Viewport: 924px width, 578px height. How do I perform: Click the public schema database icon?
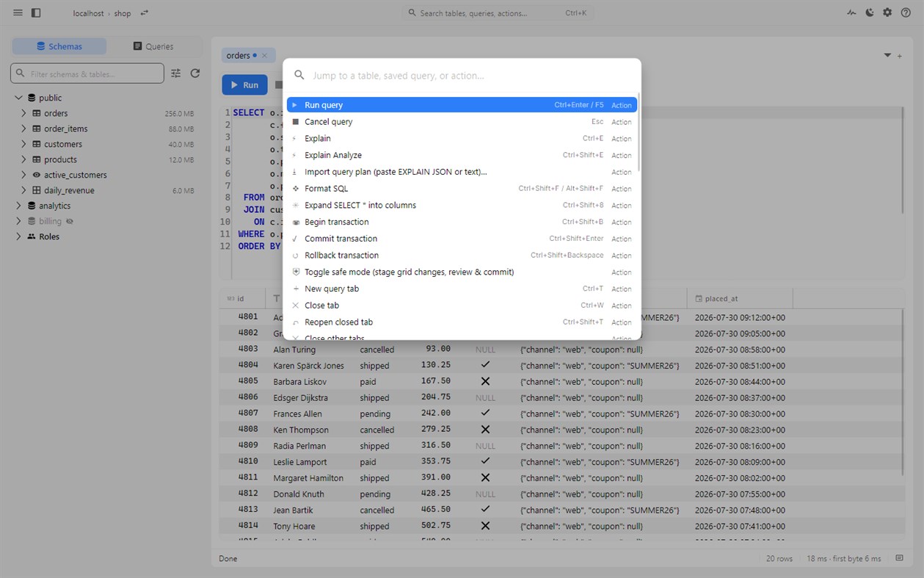[x=32, y=98]
